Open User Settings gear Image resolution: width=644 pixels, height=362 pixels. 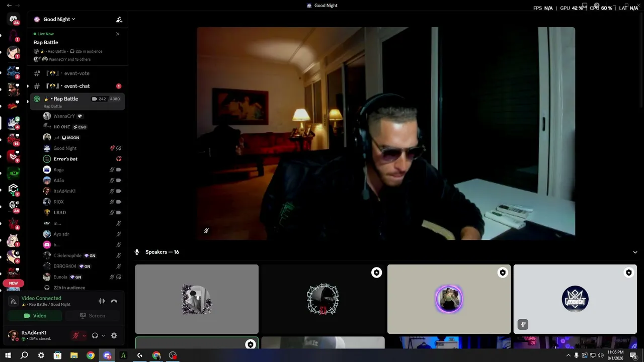click(x=114, y=335)
